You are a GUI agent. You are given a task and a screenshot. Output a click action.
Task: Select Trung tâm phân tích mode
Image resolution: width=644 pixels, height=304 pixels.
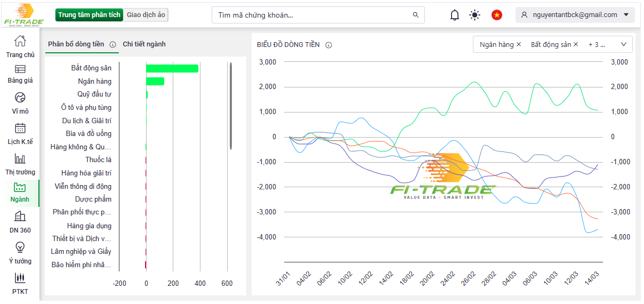pyautogui.click(x=90, y=15)
